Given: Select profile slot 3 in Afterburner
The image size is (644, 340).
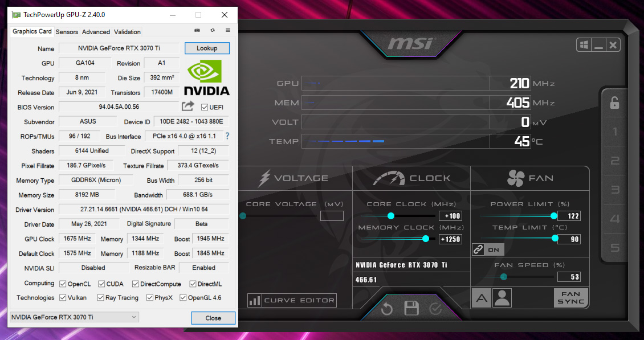Looking at the screenshot, I should coord(615,190).
